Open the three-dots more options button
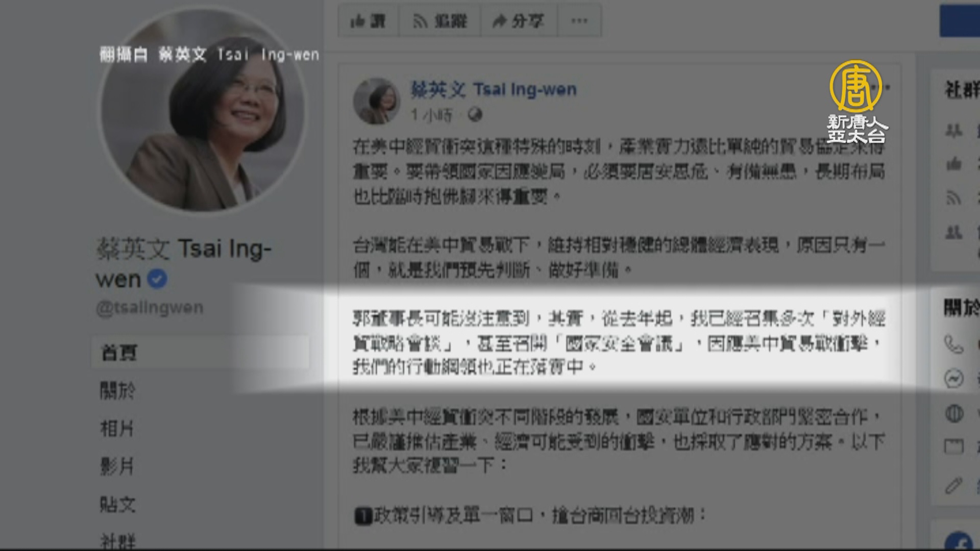Viewport: 980px width, 551px height. pyautogui.click(x=579, y=21)
